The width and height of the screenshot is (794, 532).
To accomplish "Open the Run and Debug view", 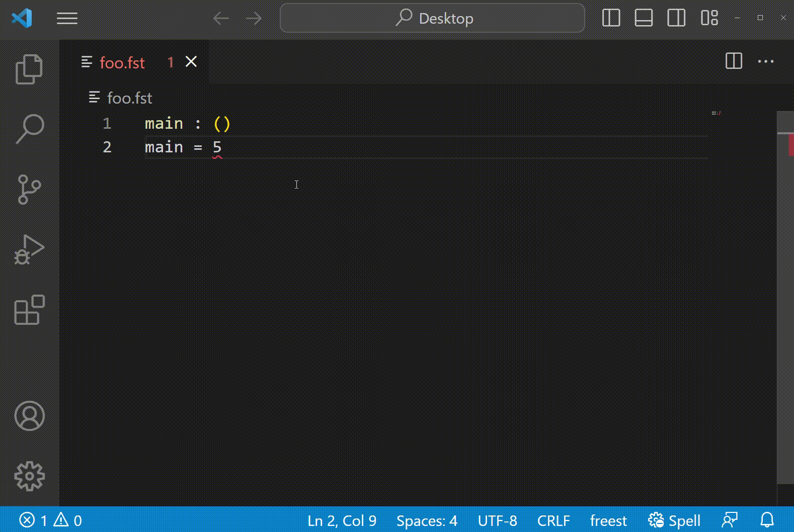I will 29,250.
